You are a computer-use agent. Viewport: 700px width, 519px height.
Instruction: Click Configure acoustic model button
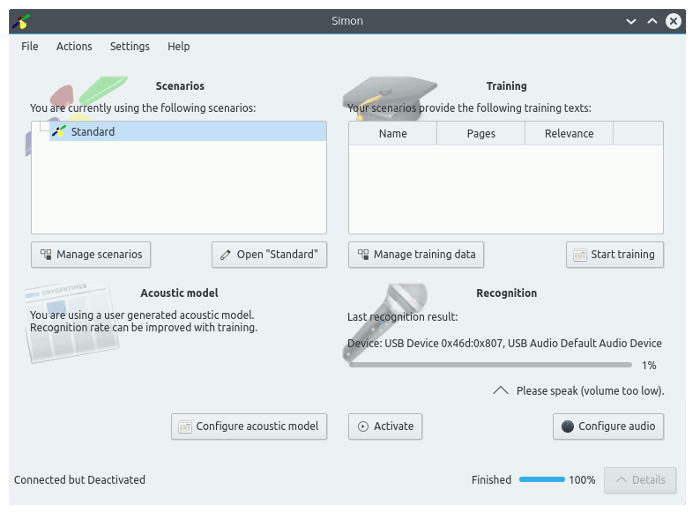(249, 426)
